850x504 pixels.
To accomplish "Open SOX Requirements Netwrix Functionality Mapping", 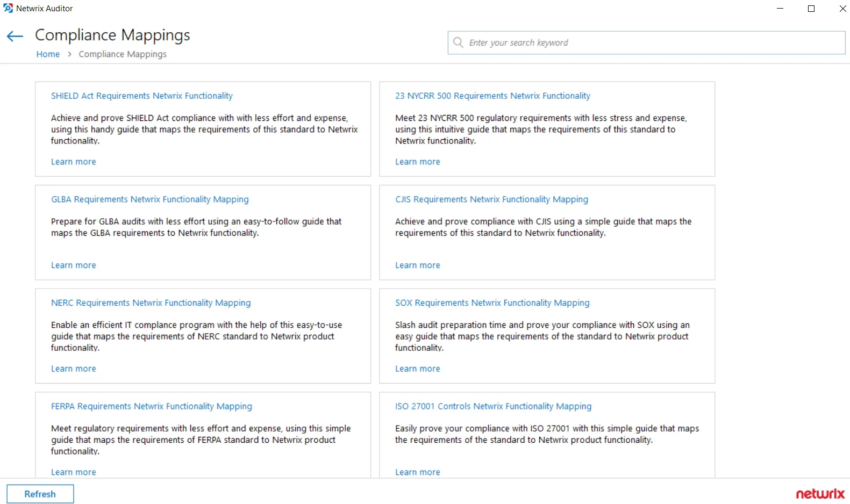I will (x=492, y=303).
